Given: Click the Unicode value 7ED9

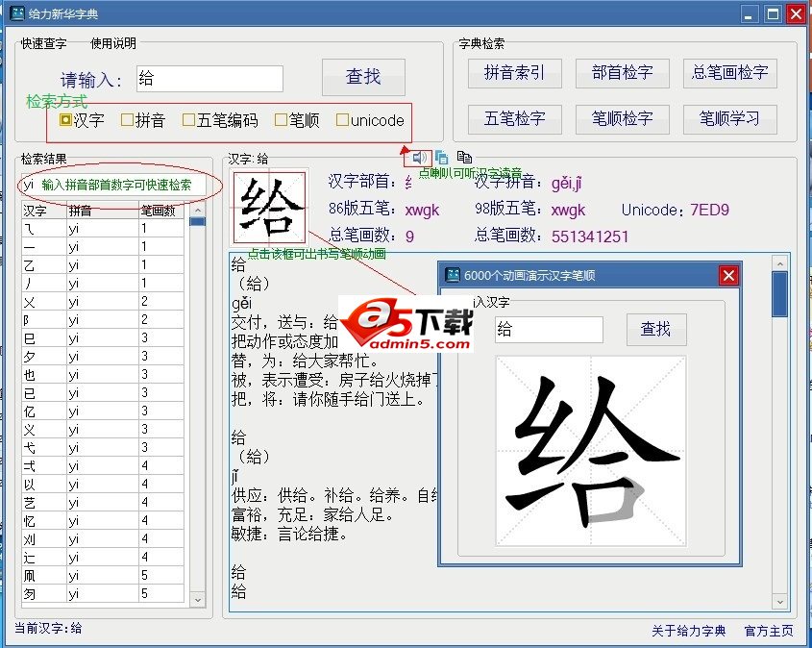Looking at the screenshot, I should pyautogui.click(x=710, y=210).
